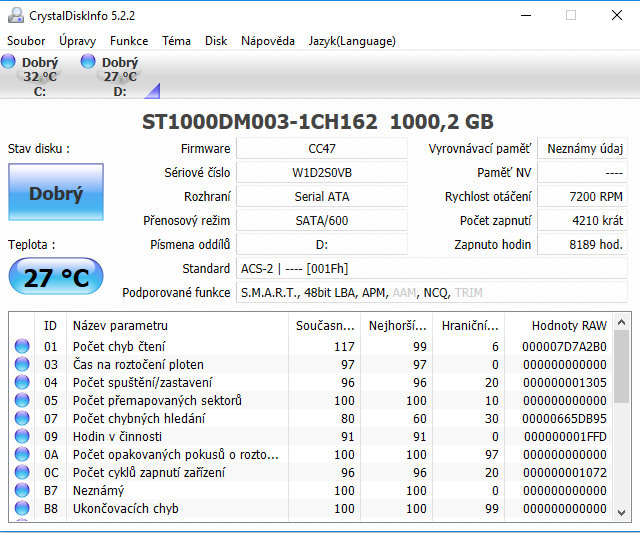Image resolution: width=640 pixels, height=533 pixels.
Task: Click the Název parametru column header
Action: coord(120,325)
